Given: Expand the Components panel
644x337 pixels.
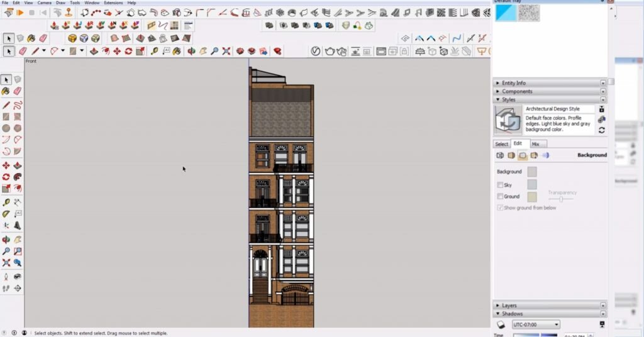Looking at the screenshot, I should 550,92.
